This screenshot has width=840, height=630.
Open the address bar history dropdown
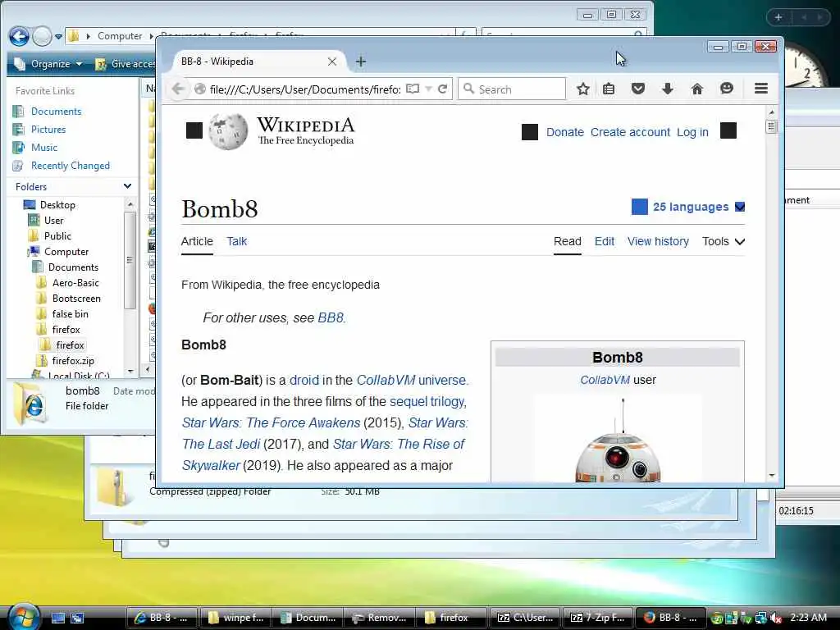tap(428, 89)
